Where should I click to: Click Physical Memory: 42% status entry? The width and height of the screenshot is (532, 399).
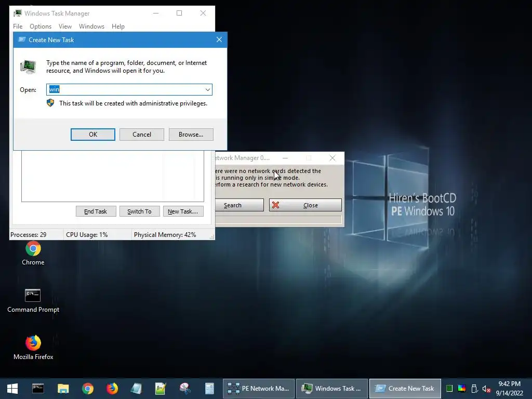coord(165,235)
